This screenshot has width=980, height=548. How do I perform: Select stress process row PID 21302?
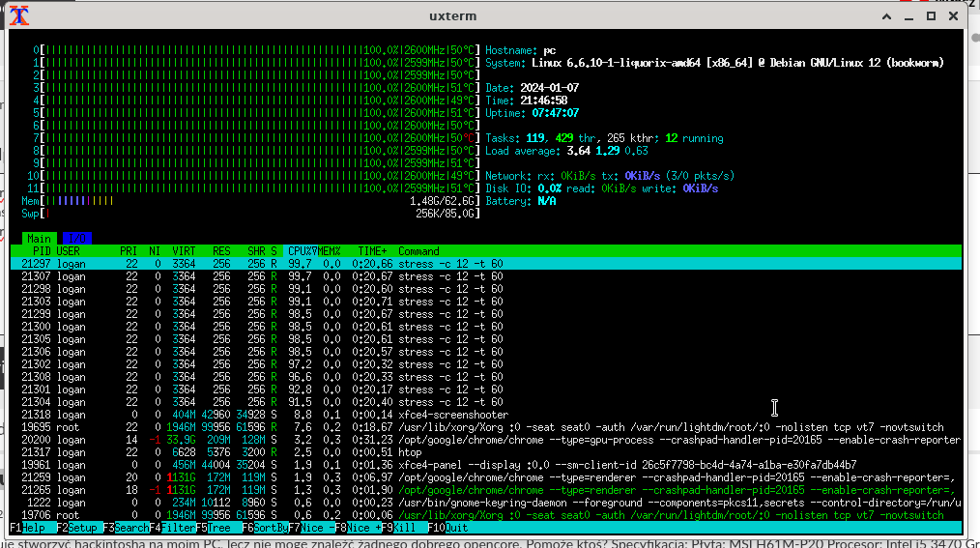(x=485, y=364)
